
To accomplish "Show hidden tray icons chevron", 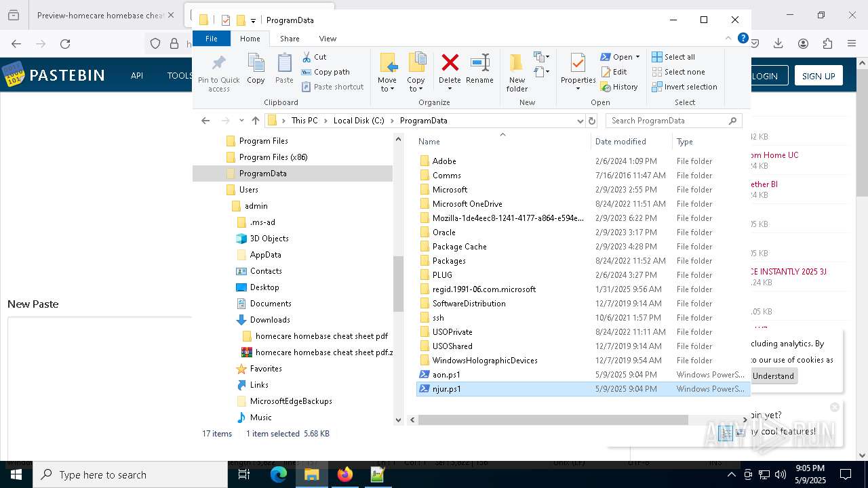I will click(x=731, y=474).
